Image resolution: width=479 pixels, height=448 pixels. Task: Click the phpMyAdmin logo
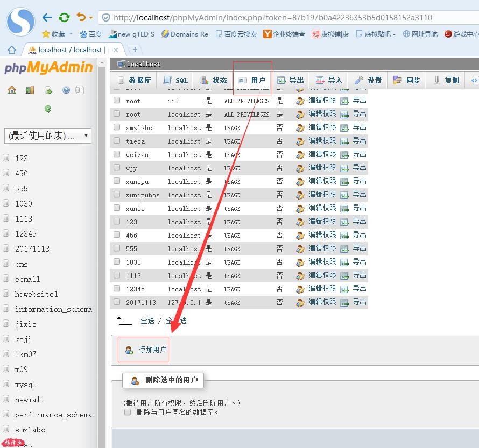pos(48,67)
